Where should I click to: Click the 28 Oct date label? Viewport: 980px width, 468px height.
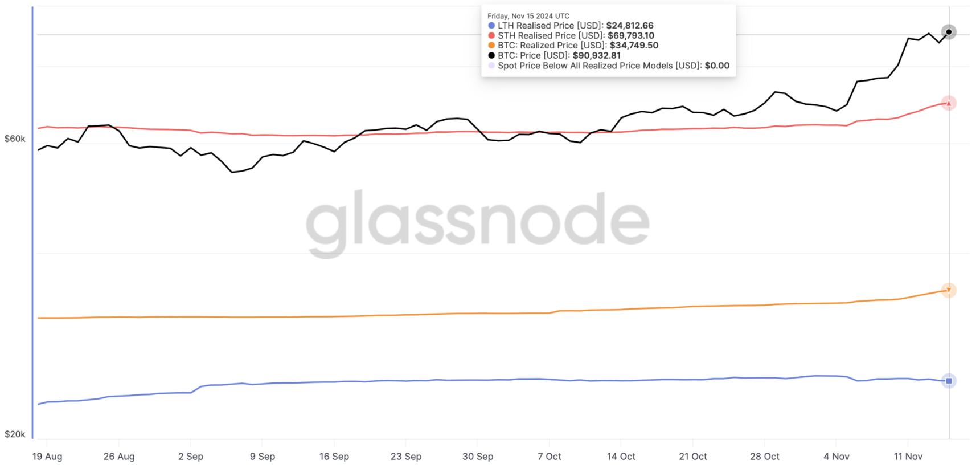(765, 457)
